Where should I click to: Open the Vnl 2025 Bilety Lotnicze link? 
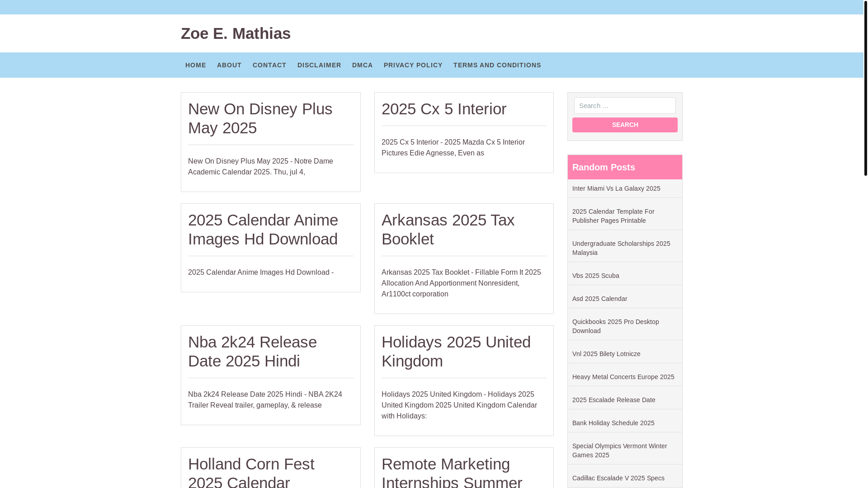tap(606, 354)
